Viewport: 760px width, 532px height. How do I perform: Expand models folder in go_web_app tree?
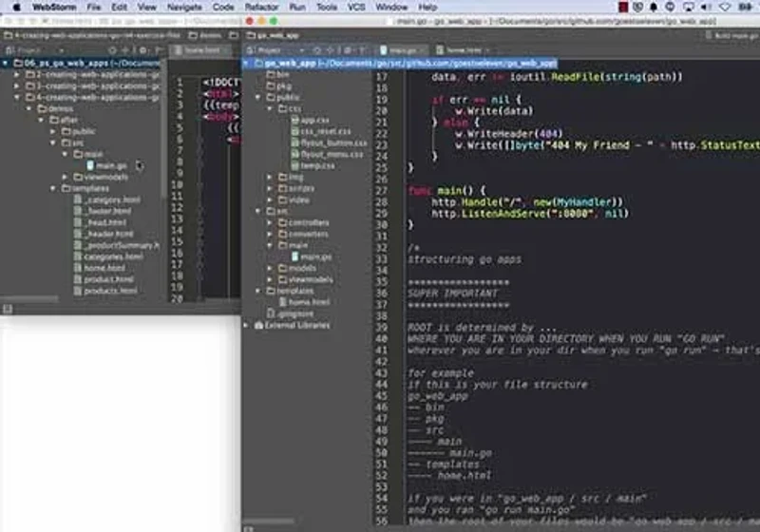coord(270,268)
